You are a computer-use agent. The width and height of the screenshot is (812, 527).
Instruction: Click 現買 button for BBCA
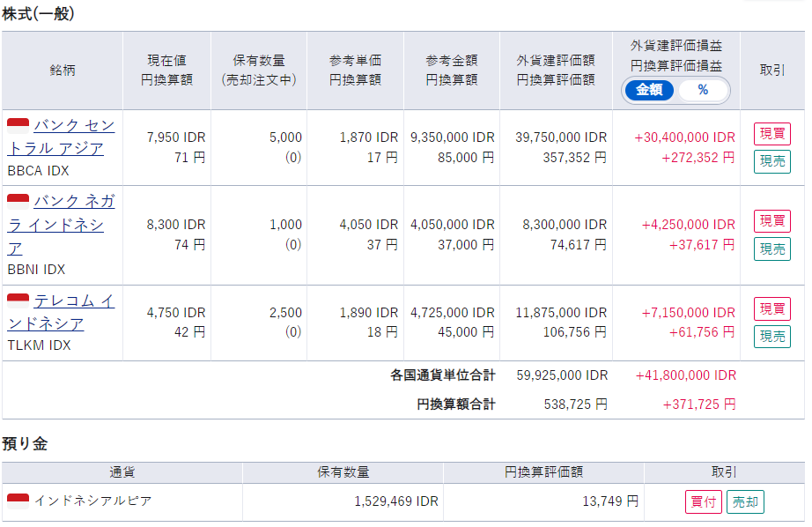pyautogui.click(x=771, y=134)
